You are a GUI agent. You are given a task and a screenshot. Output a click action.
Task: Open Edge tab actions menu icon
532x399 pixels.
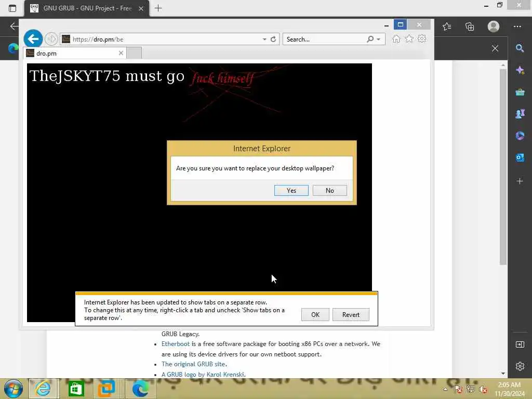12,8
